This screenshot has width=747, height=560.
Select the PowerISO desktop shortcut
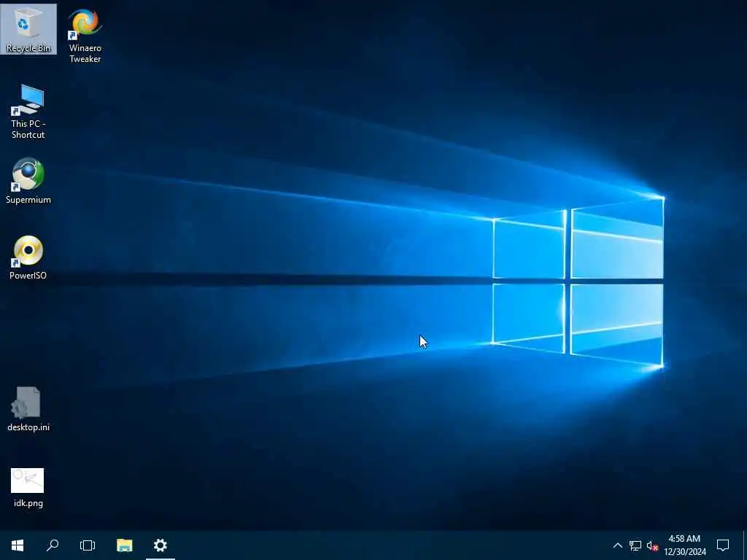[28, 257]
